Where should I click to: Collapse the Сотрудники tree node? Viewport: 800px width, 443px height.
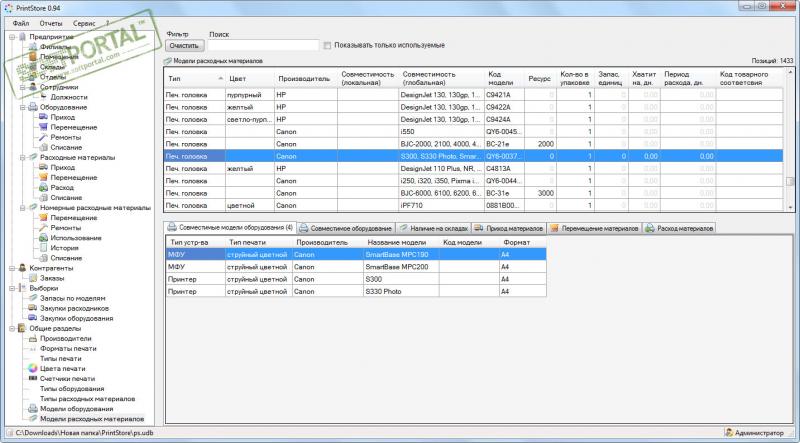22,87
